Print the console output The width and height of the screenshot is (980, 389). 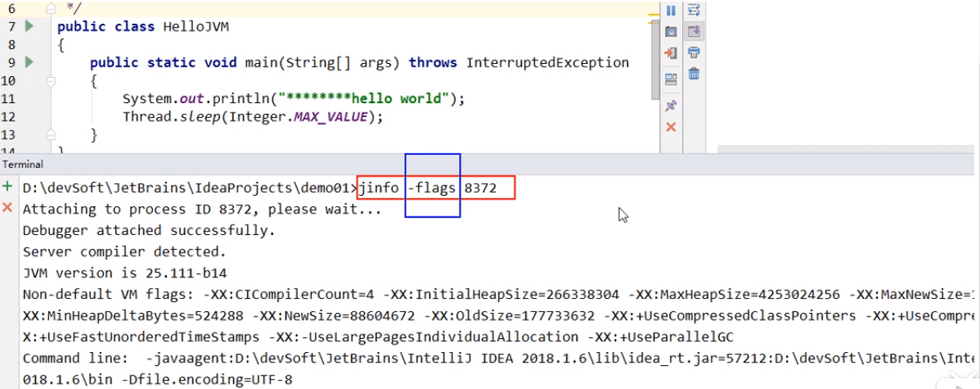694,52
